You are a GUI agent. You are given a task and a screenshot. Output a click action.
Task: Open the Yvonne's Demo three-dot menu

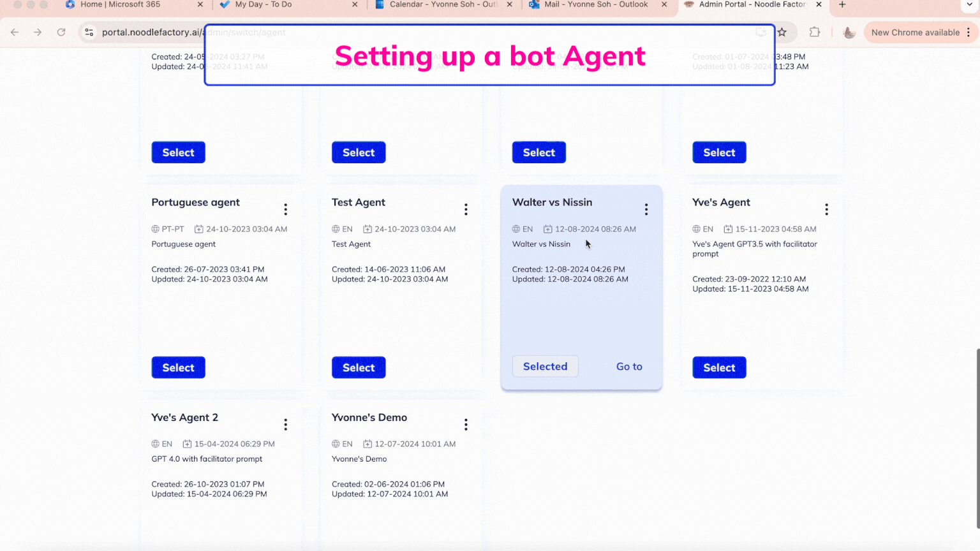click(x=466, y=425)
